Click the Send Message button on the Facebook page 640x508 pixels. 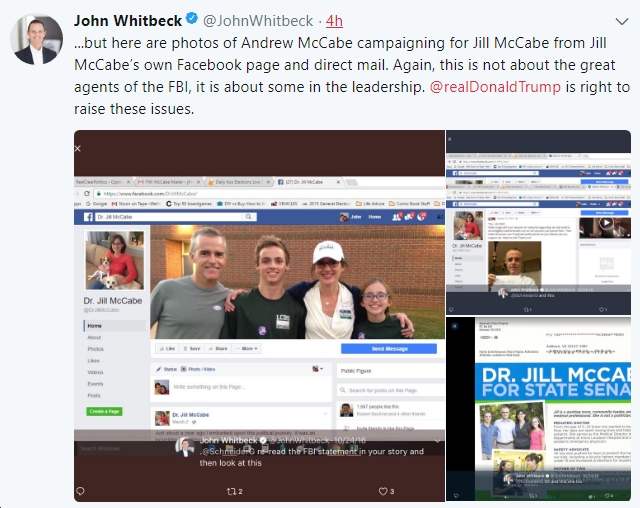389,349
